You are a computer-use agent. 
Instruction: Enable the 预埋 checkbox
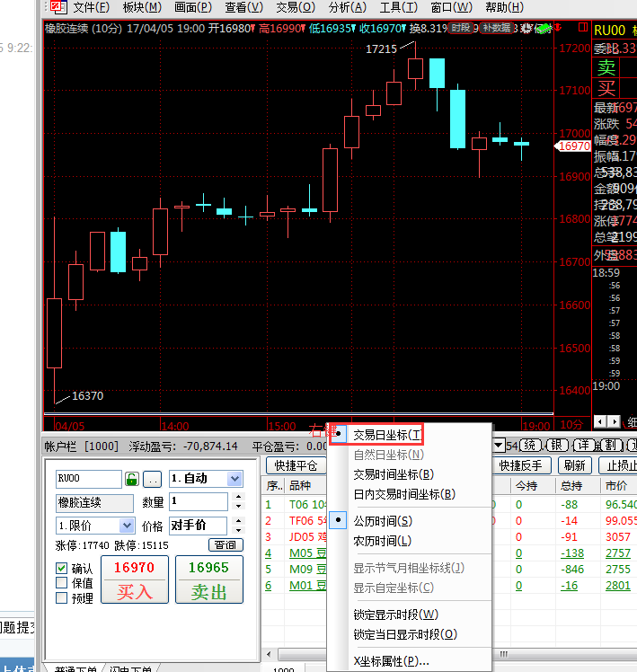pyautogui.click(x=62, y=597)
